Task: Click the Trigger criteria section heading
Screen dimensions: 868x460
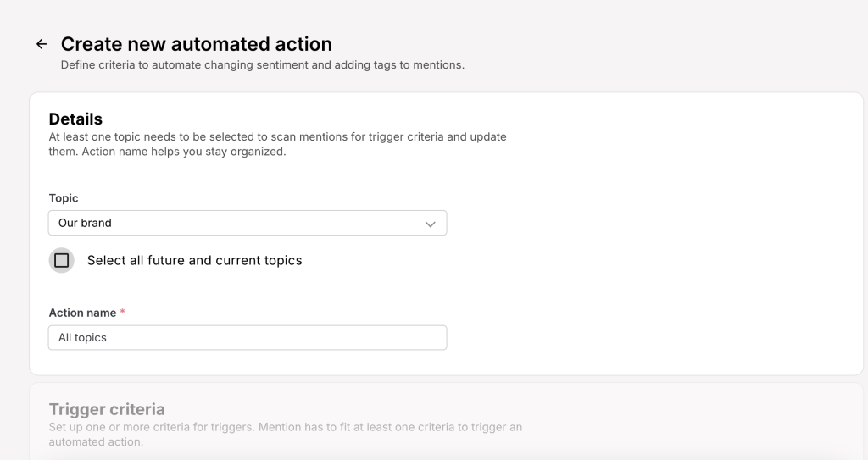Action: 107,409
